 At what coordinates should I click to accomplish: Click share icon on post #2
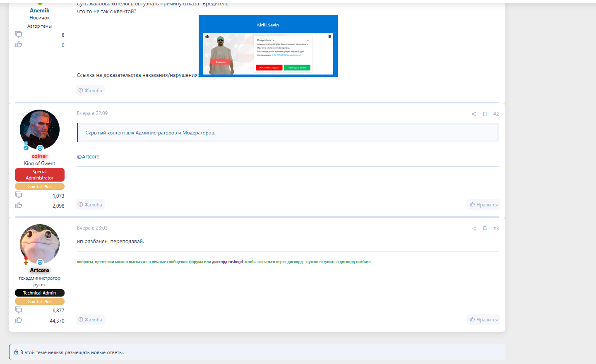click(473, 114)
